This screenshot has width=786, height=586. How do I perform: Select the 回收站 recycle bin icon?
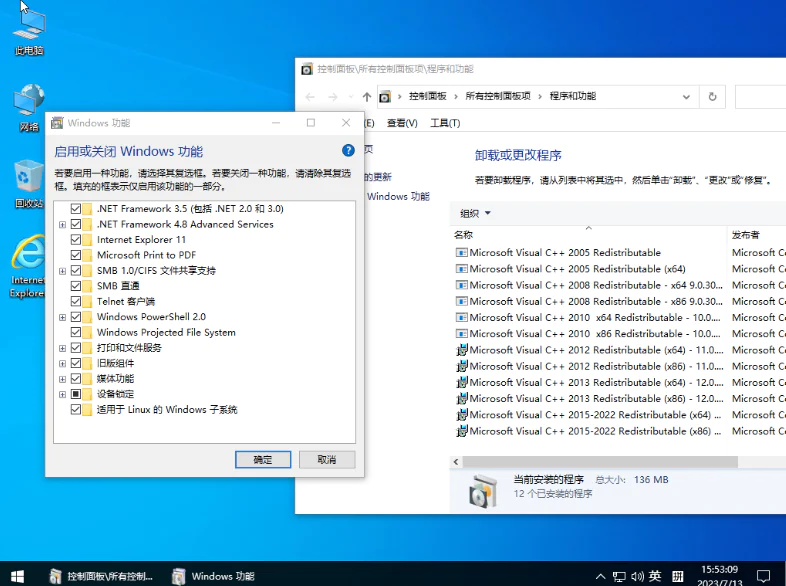pyautogui.click(x=29, y=183)
